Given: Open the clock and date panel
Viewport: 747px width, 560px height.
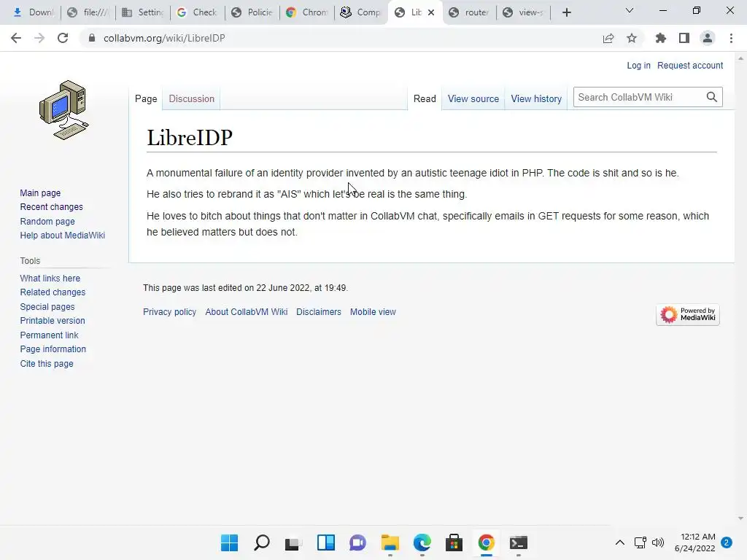Looking at the screenshot, I should coord(695,542).
